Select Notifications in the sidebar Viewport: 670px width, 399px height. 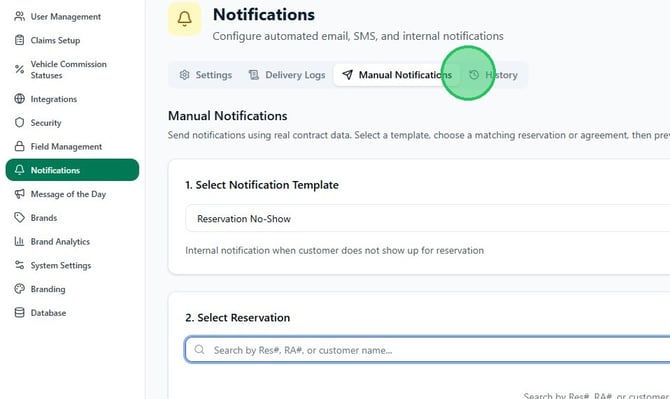72,170
